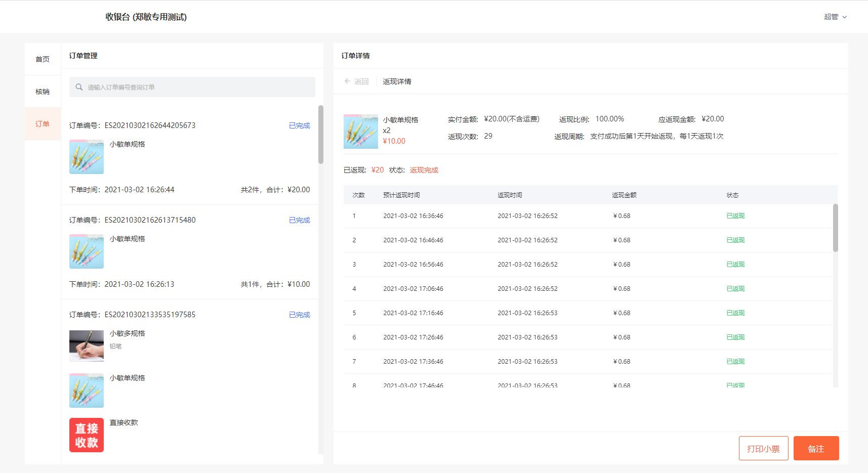Open the 超管 user dropdown

tap(835, 17)
